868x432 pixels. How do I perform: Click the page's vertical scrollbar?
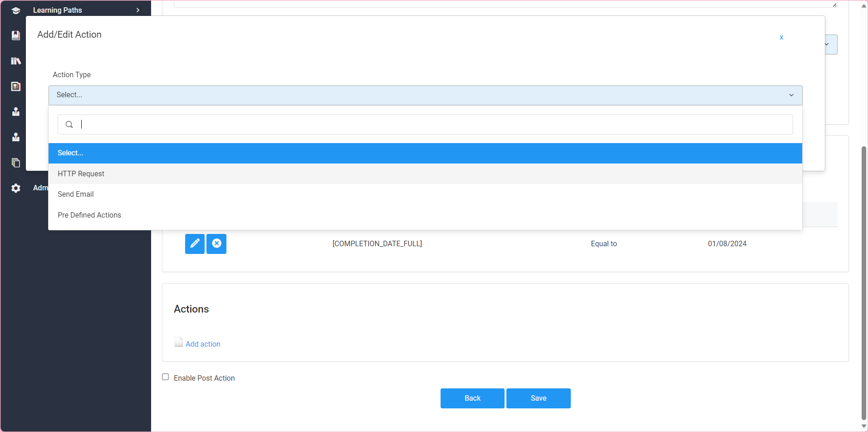coord(864,282)
